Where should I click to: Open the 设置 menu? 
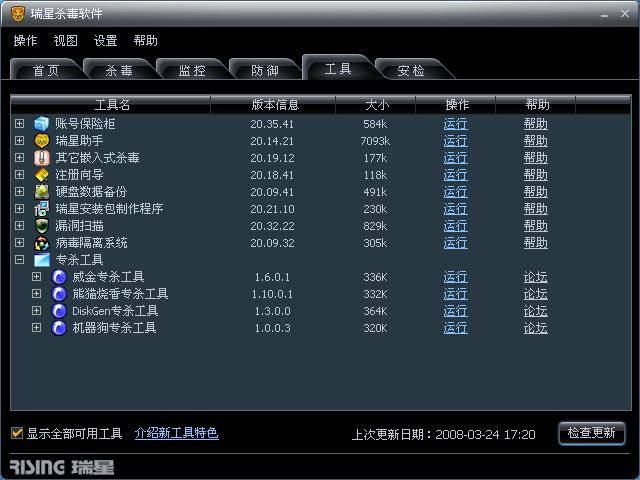point(105,40)
